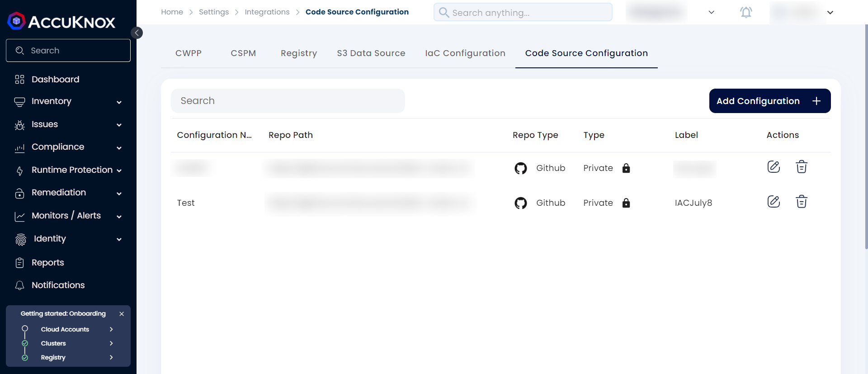
Task: Click the Test configuration name cell
Action: point(186,203)
